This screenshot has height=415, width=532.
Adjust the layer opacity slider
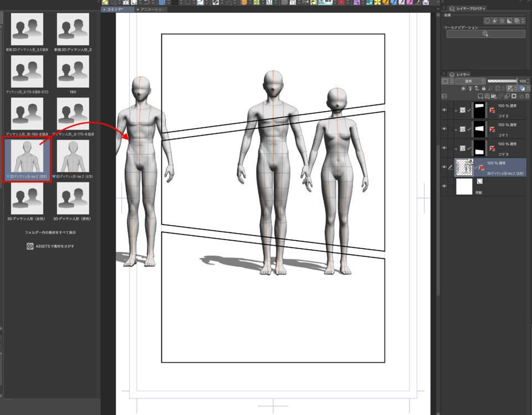coord(503,81)
